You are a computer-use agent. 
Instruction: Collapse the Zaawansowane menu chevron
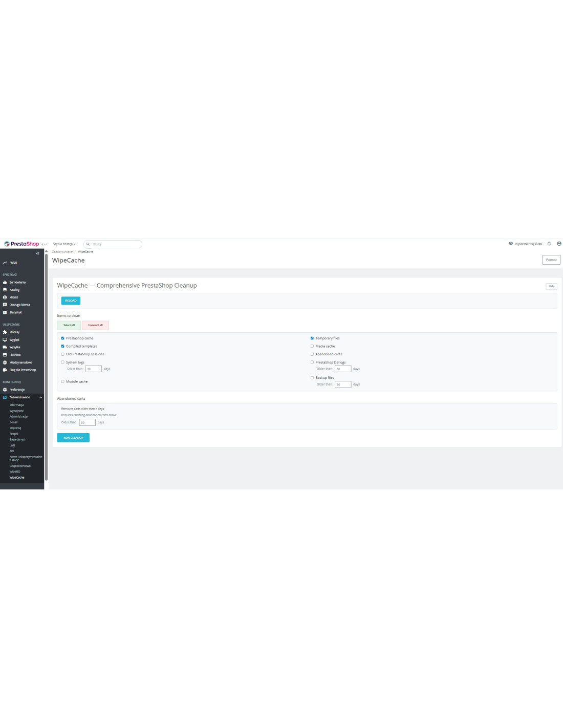tap(40, 397)
